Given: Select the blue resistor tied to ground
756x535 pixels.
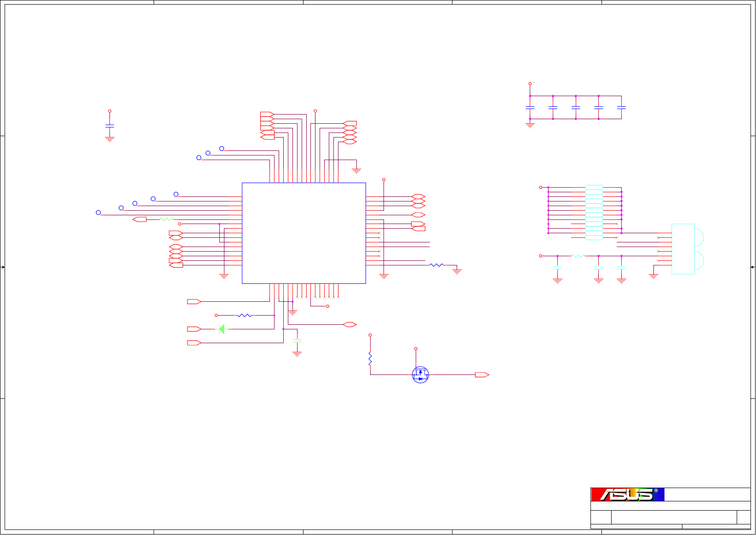Looking at the screenshot, I should tap(436, 265).
